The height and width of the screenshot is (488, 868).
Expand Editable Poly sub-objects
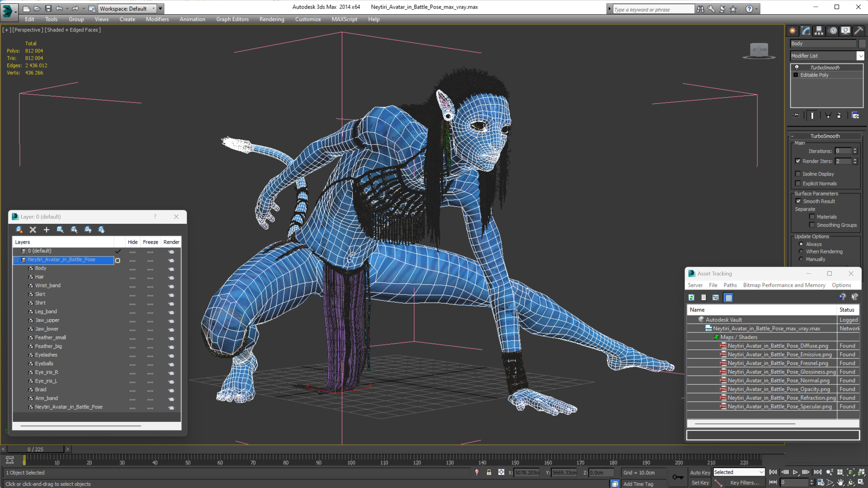(796, 75)
